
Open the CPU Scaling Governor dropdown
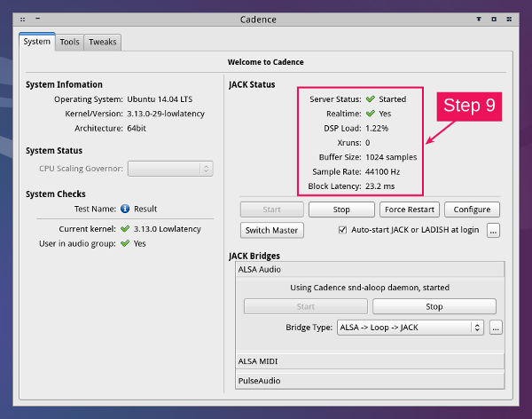[170, 169]
